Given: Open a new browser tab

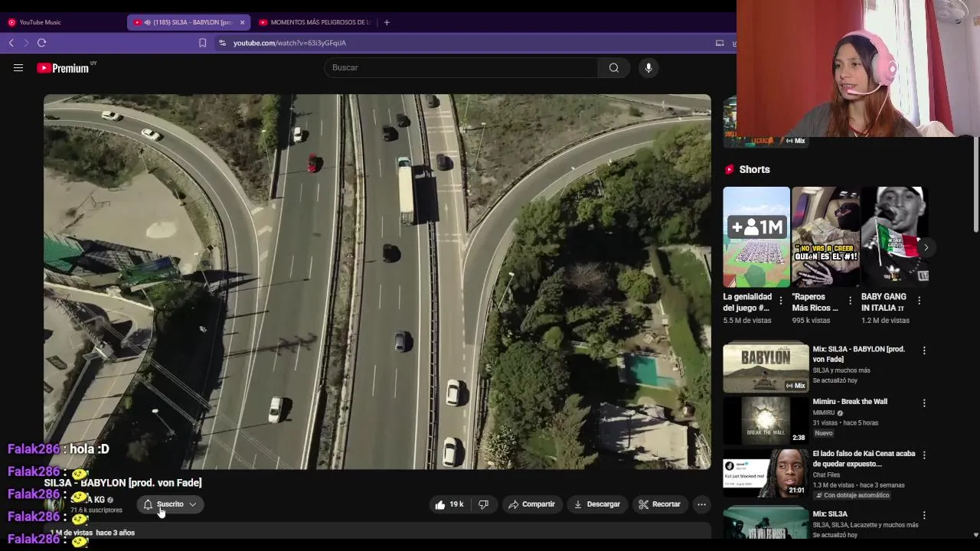Looking at the screenshot, I should (387, 22).
